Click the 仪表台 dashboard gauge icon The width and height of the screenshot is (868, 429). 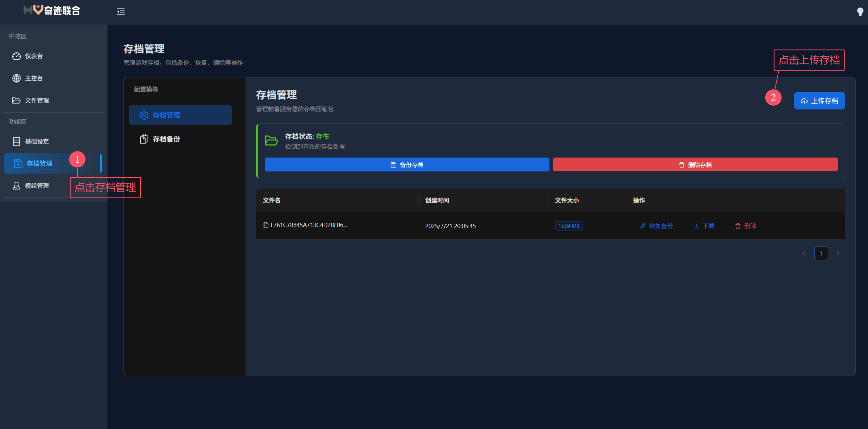(x=16, y=56)
